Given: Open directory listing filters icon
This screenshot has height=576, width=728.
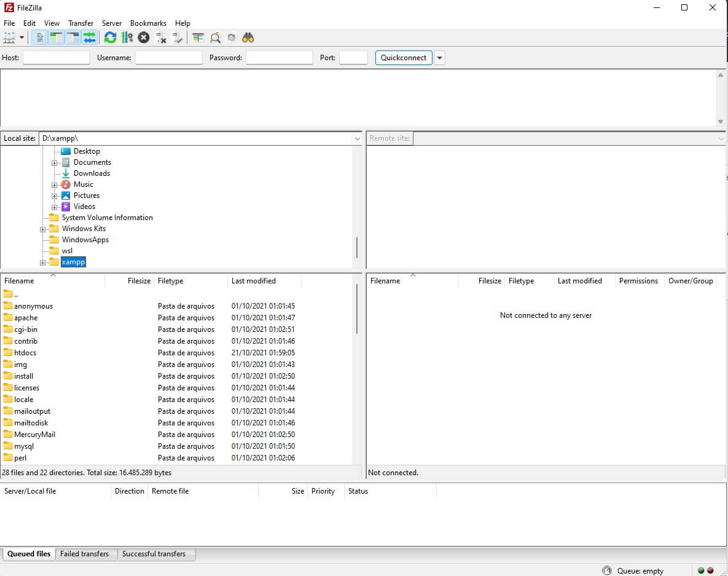Looking at the screenshot, I should pos(198,37).
